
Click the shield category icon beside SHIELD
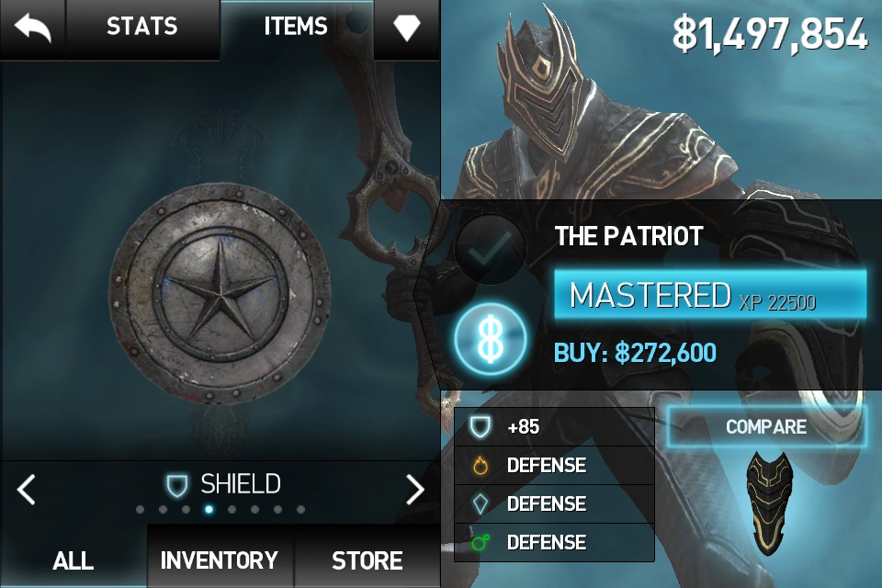tap(177, 485)
